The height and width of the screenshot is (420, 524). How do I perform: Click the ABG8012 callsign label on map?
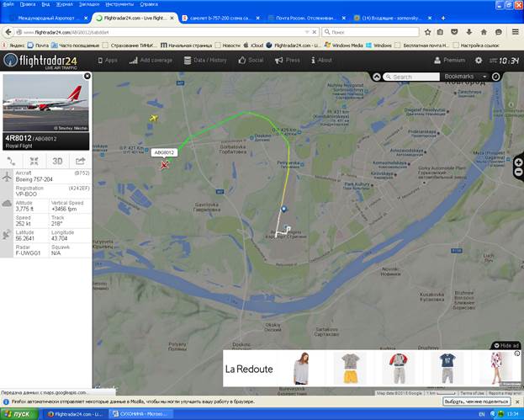(164, 152)
